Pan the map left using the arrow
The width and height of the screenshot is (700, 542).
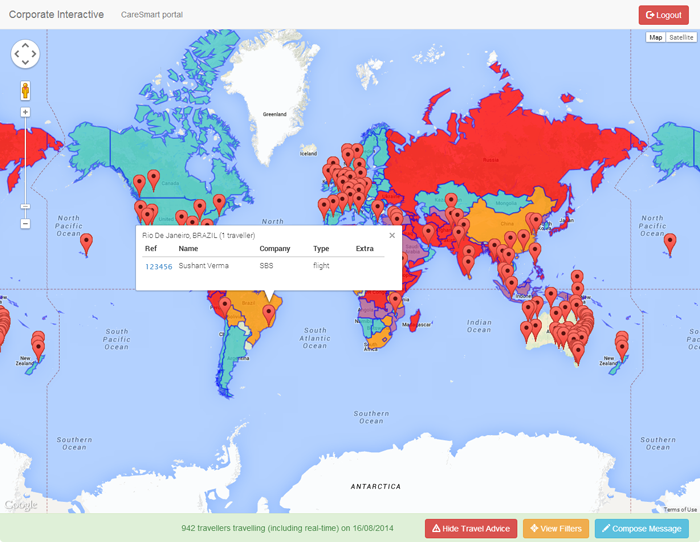[15, 55]
